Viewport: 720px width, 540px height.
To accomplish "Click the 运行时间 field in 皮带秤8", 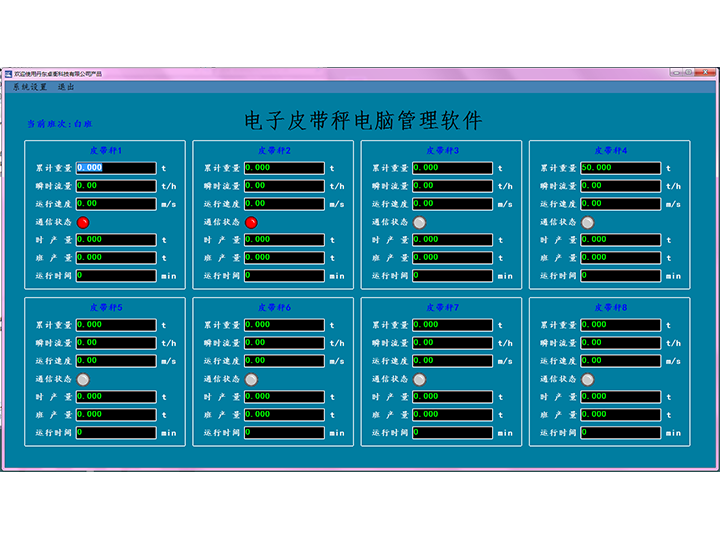I will pos(620,433).
